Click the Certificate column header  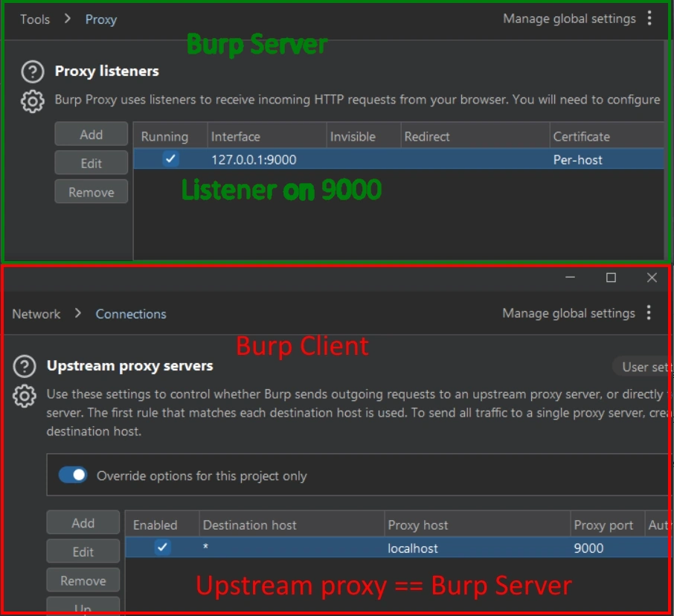607,136
